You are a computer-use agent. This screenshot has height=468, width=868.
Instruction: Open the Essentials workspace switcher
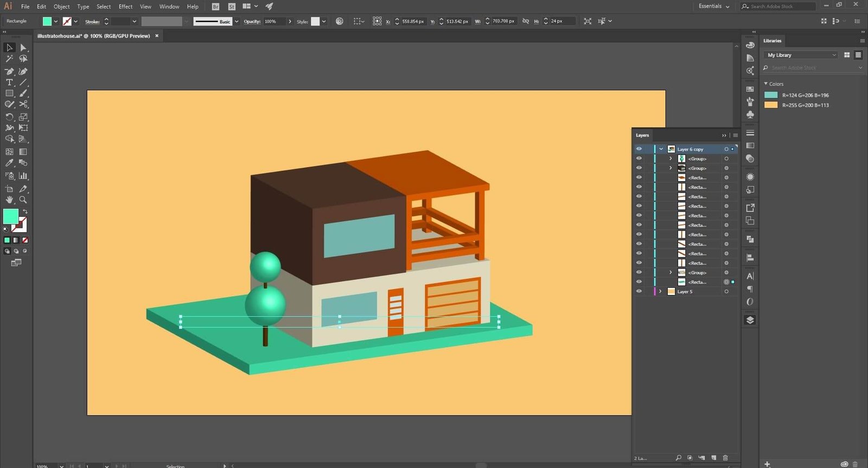(x=713, y=7)
